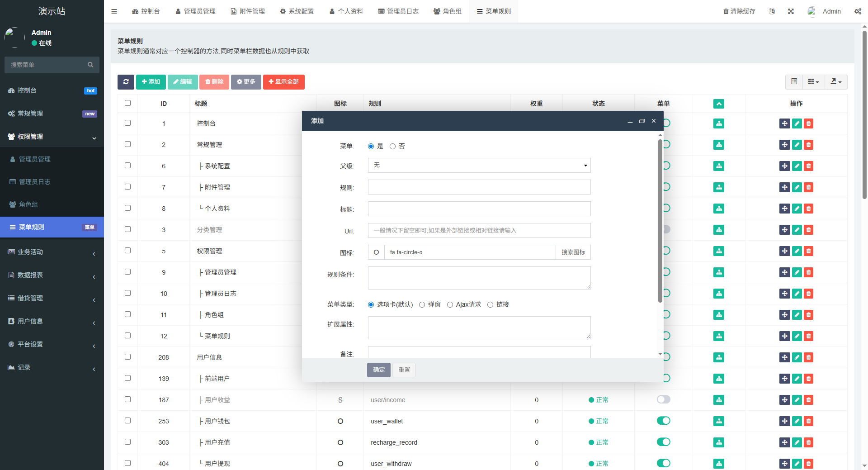This screenshot has width=868, height=470.
Task: Select the 否 radio option for 菜单
Action: (x=393, y=146)
